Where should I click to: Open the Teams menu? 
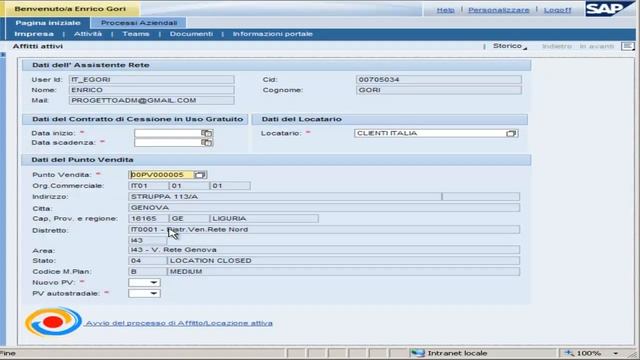coord(136,34)
